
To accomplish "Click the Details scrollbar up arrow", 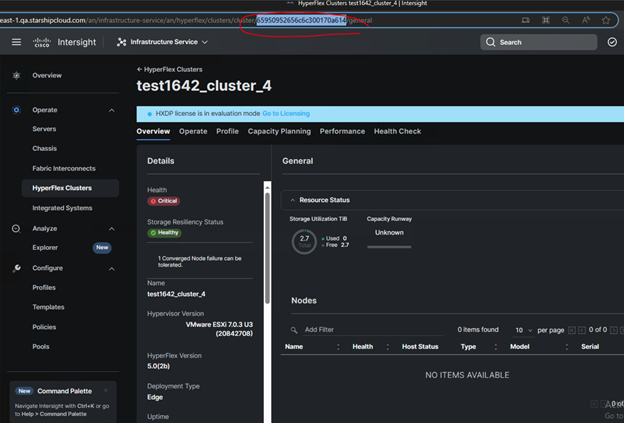I will 267,187.
